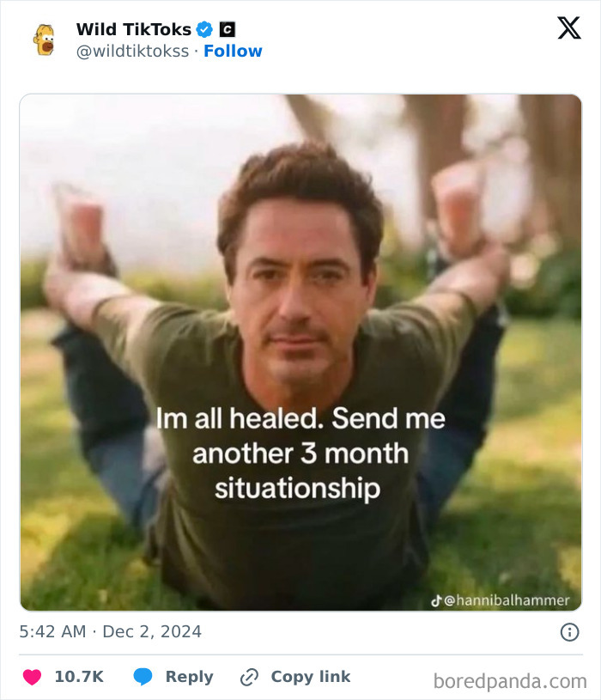Click the @hannibalhammer watermark text

pyautogui.click(x=507, y=601)
